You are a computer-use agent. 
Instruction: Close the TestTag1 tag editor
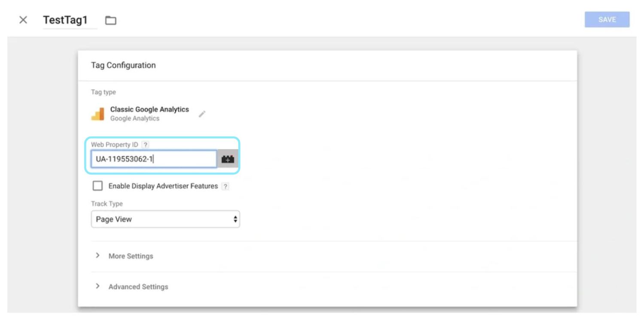[23, 20]
